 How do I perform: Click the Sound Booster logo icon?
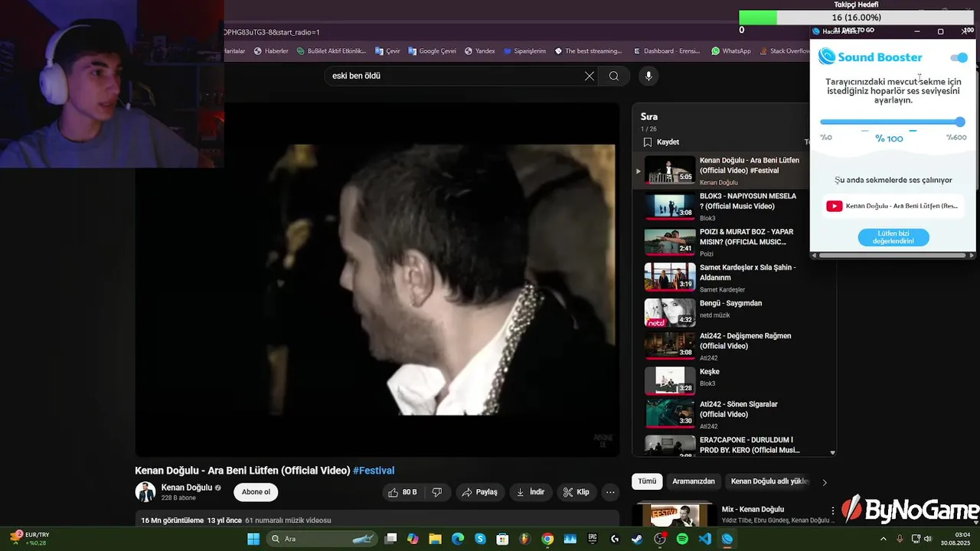(x=826, y=57)
